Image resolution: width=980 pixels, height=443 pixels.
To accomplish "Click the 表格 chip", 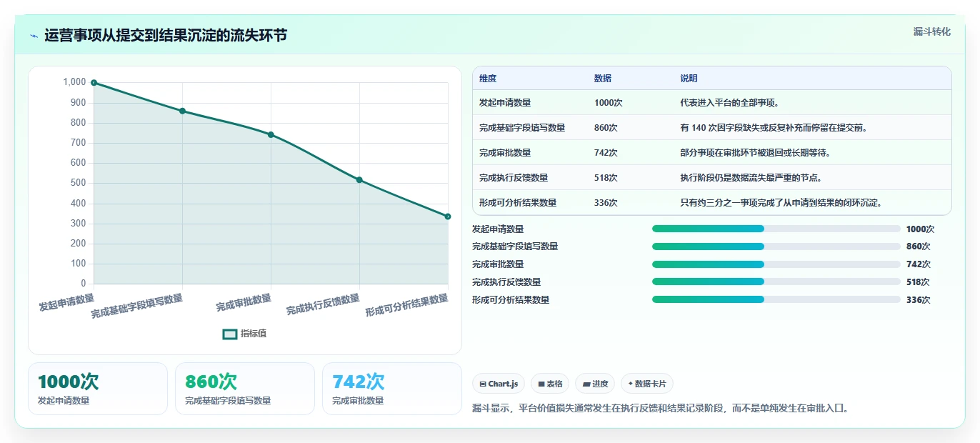I will pyautogui.click(x=550, y=384).
